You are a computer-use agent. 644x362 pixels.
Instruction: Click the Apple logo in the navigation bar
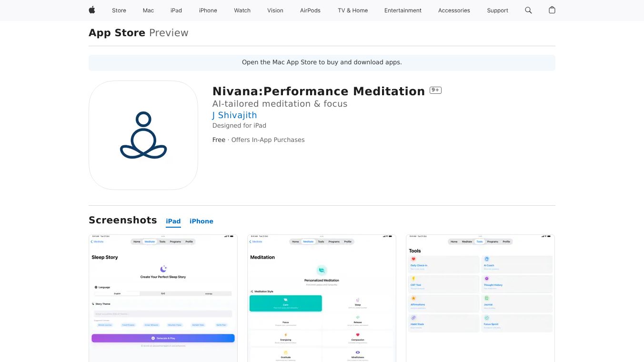click(x=92, y=10)
